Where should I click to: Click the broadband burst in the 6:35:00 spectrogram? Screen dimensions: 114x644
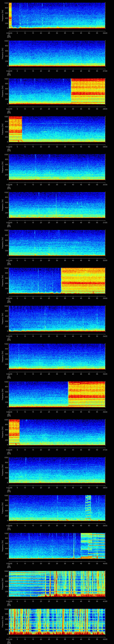pyautogui.click(x=87, y=394)
